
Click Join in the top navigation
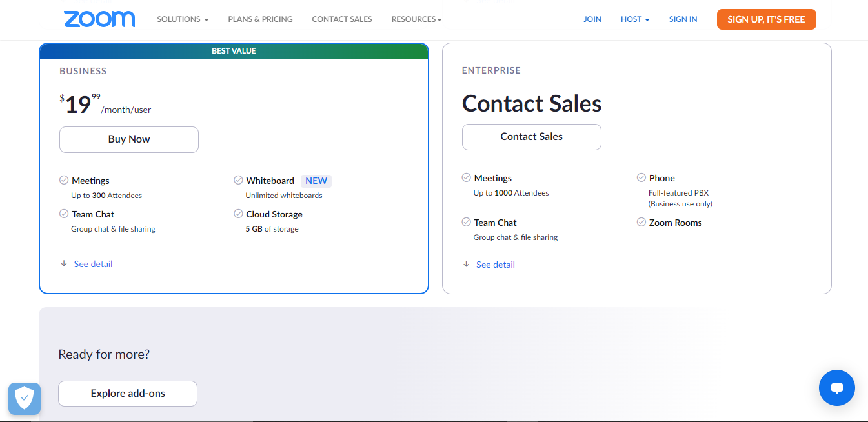[x=592, y=19]
